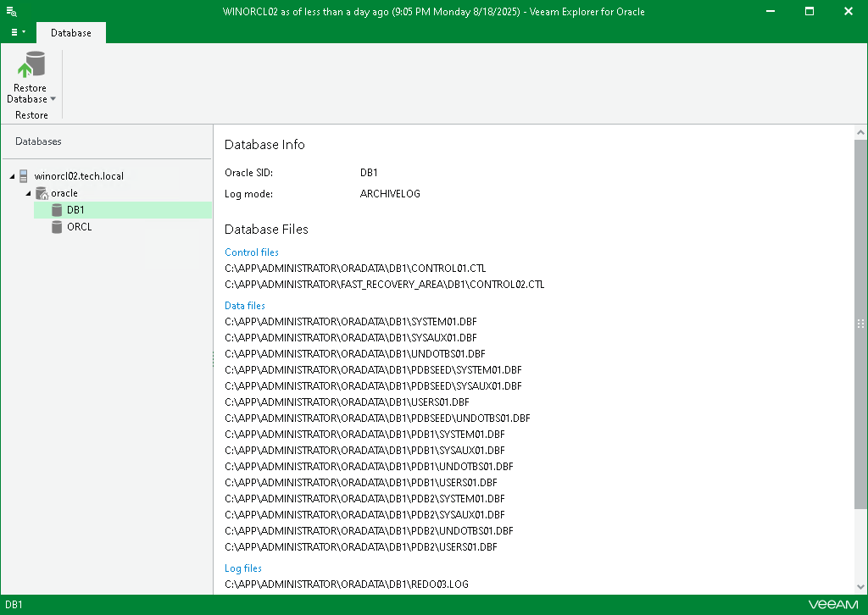868x615 pixels.
Task: Click the ORCL database icon
Action: [57, 227]
